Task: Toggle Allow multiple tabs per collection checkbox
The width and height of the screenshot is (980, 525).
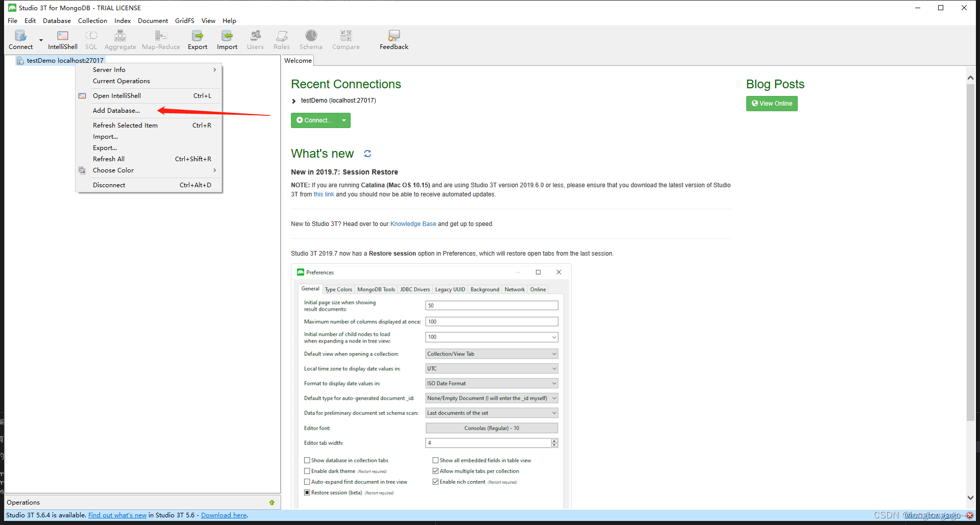Action: coord(435,471)
